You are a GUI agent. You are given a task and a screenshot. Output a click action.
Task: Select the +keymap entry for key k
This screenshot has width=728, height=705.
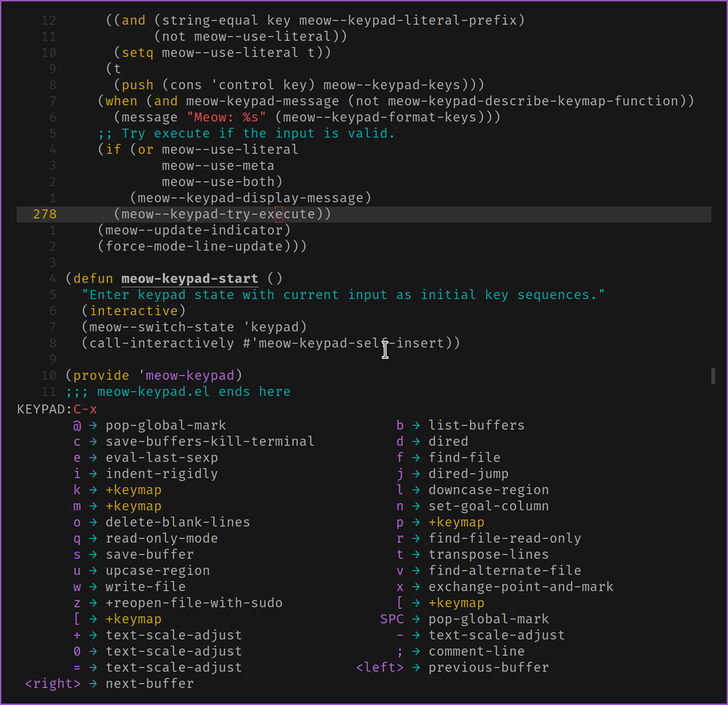click(133, 489)
